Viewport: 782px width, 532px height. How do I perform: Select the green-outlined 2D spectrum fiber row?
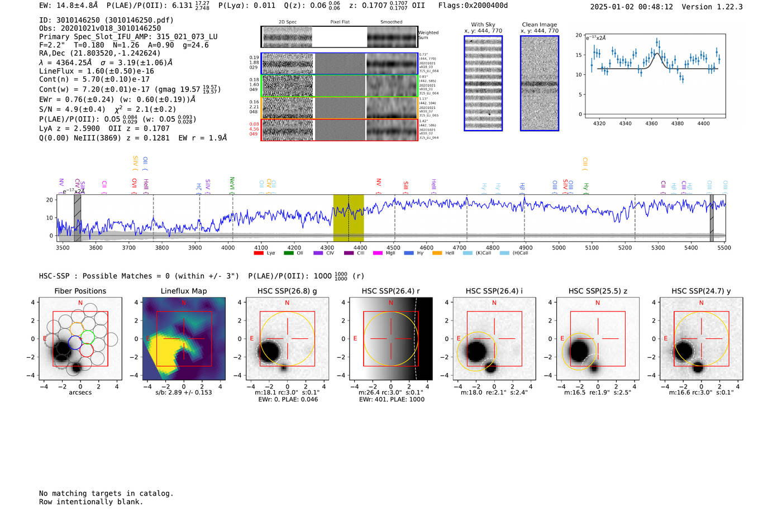[x=340, y=85]
